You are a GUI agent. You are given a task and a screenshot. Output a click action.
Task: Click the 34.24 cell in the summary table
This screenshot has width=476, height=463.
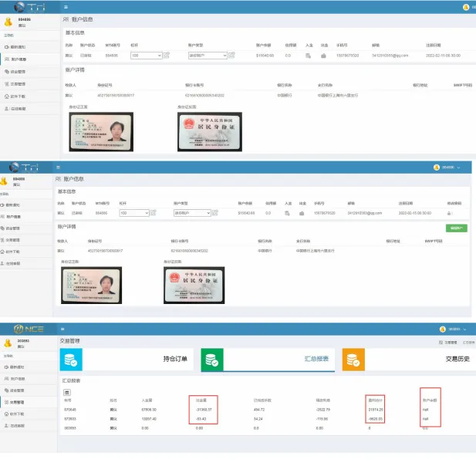pos(258,419)
